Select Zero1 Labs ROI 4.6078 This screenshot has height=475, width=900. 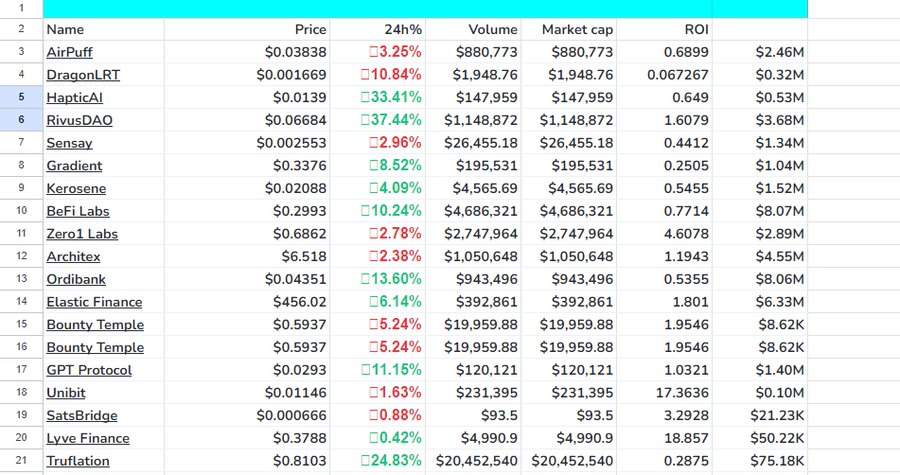pyautogui.click(x=664, y=233)
